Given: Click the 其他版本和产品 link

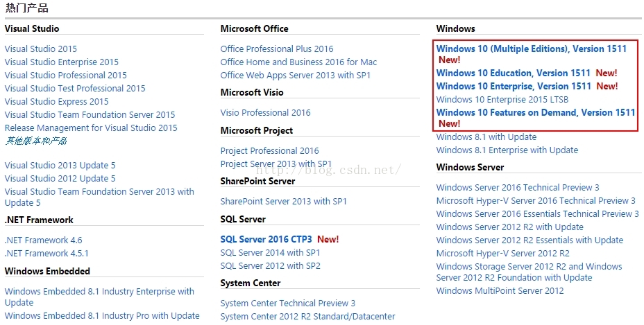Looking at the screenshot, I should pos(35,141).
